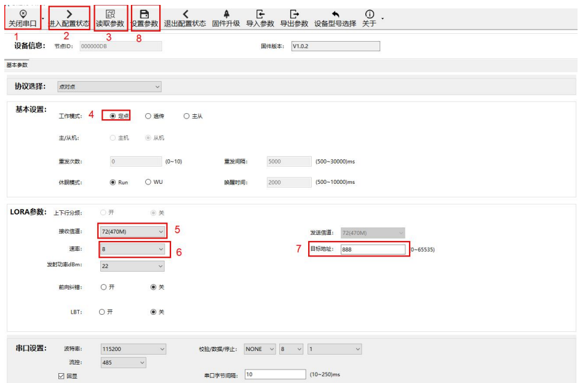Select the 透传 work mode radio button
Image resolution: width=588 pixels, height=383 pixels.
click(x=148, y=116)
